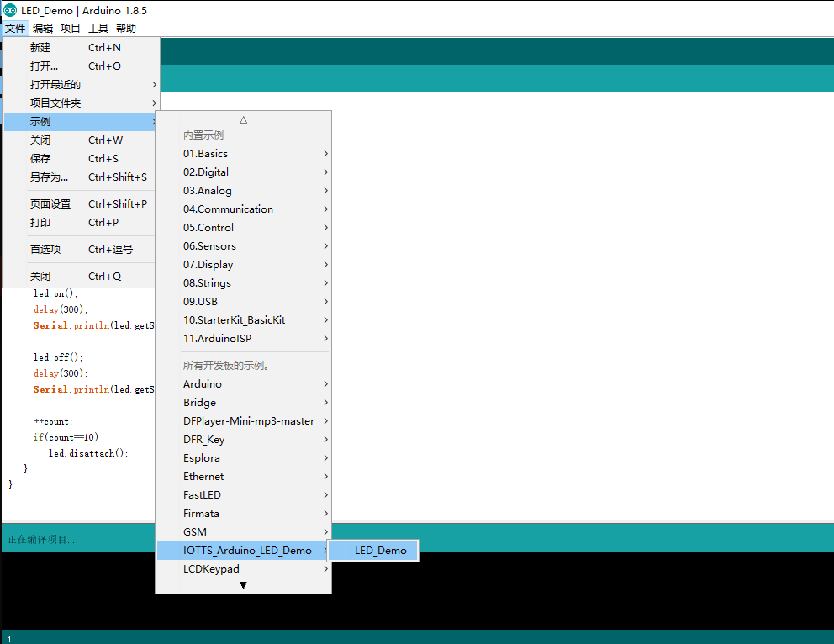834x644 pixels.
Task: Select 页面设置 page setup entry
Action: point(50,204)
